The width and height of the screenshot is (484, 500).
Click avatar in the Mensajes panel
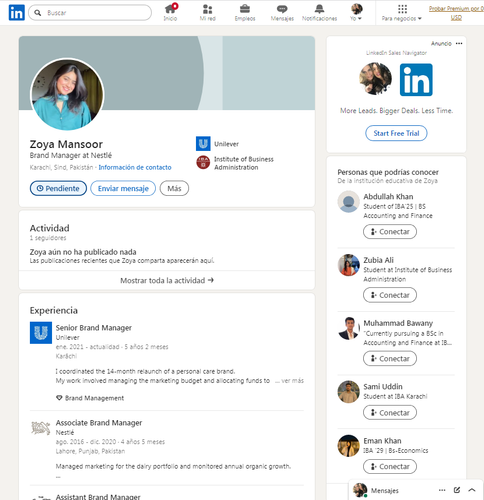[360, 490]
